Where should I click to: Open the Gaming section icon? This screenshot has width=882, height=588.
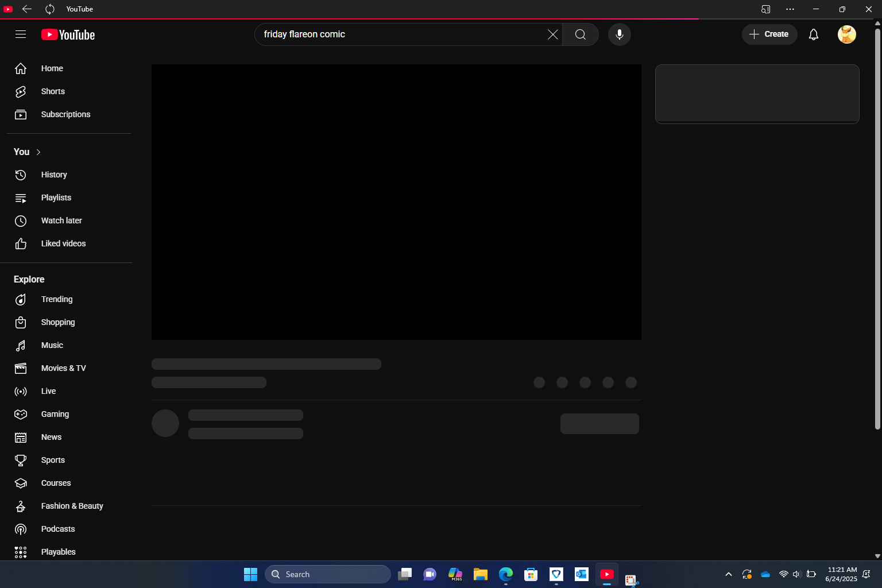[21, 414]
